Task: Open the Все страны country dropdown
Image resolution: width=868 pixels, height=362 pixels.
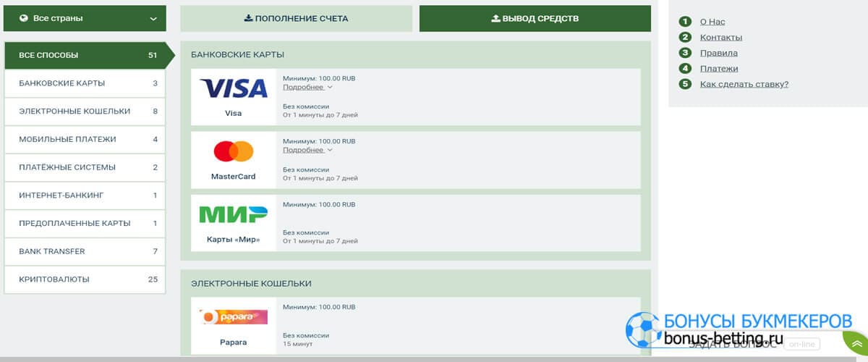Action: click(x=85, y=19)
